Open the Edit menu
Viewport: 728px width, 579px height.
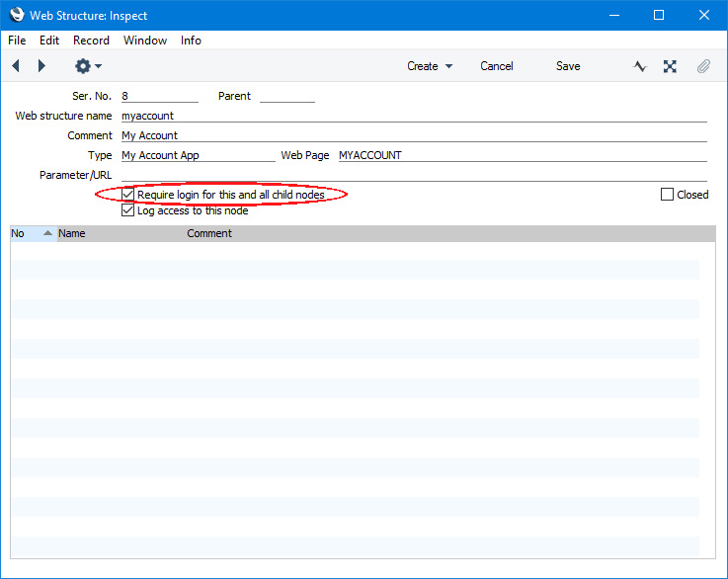49,41
